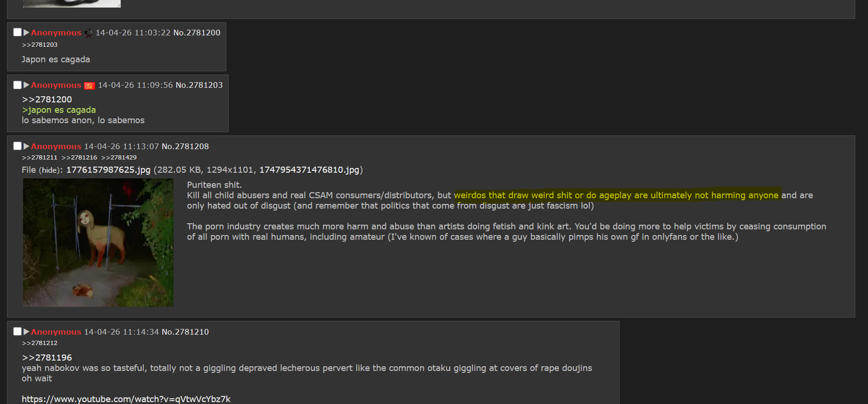Click the flag icon on post No.2781200

click(x=88, y=33)
